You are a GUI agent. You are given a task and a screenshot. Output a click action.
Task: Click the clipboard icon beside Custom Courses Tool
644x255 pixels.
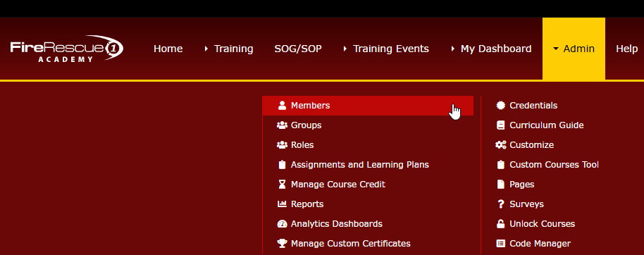point(501,165)
